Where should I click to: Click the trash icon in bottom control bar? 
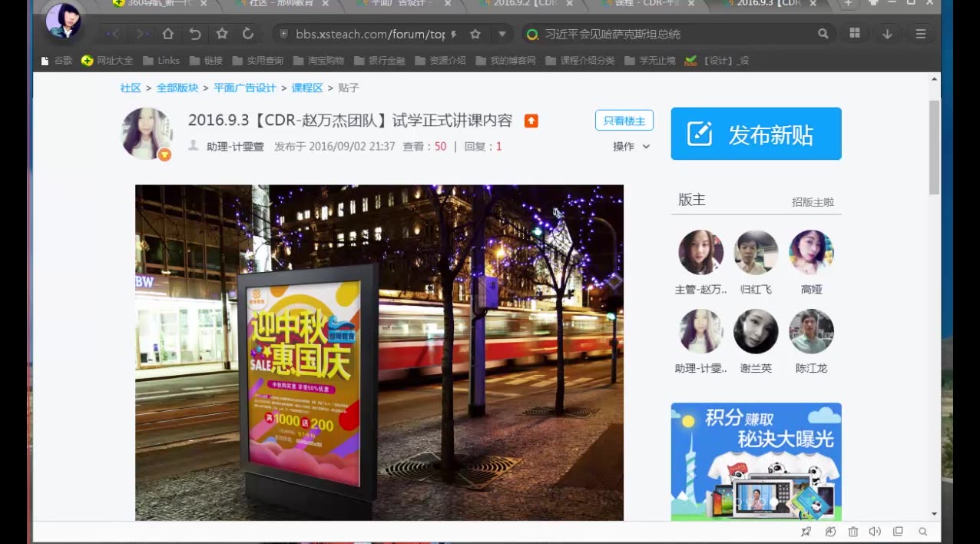pos(853,531)
